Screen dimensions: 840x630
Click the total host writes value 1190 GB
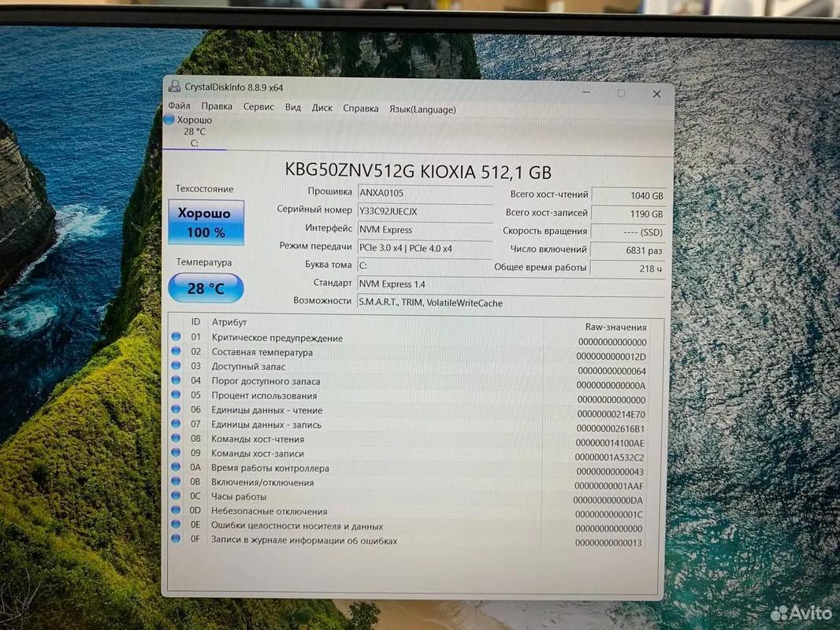pyautogui.click(x=628, y=214)
